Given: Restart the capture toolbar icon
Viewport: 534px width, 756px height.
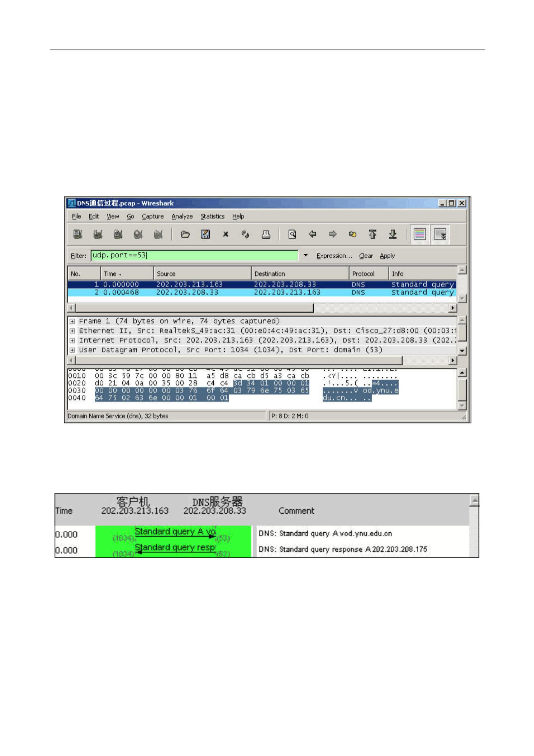Looking at the screenshot, I should [158, 234].
